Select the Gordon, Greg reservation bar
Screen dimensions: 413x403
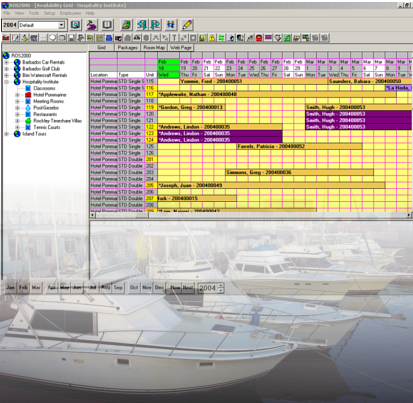(x=192, y=107)
